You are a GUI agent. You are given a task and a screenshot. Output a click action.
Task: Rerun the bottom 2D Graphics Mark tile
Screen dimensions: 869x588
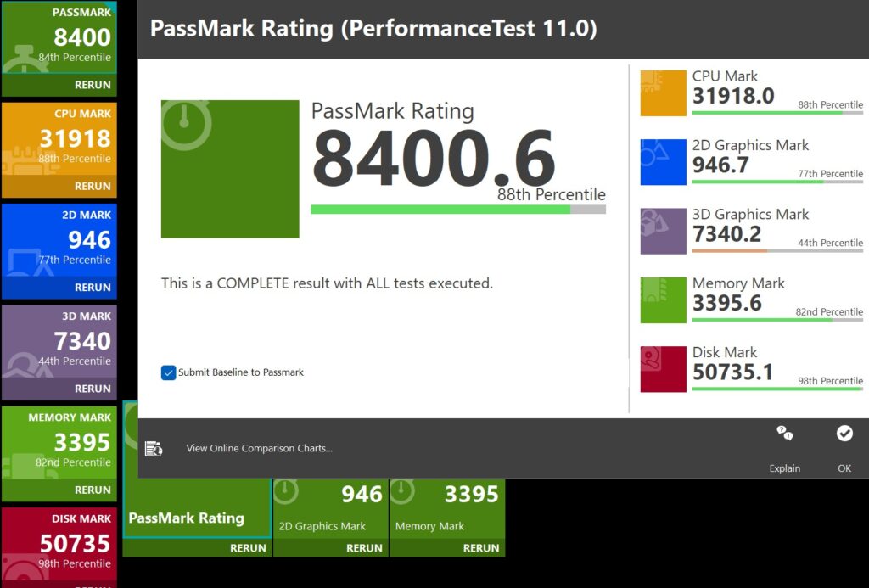pyautogui.click(x=364, y=548)
